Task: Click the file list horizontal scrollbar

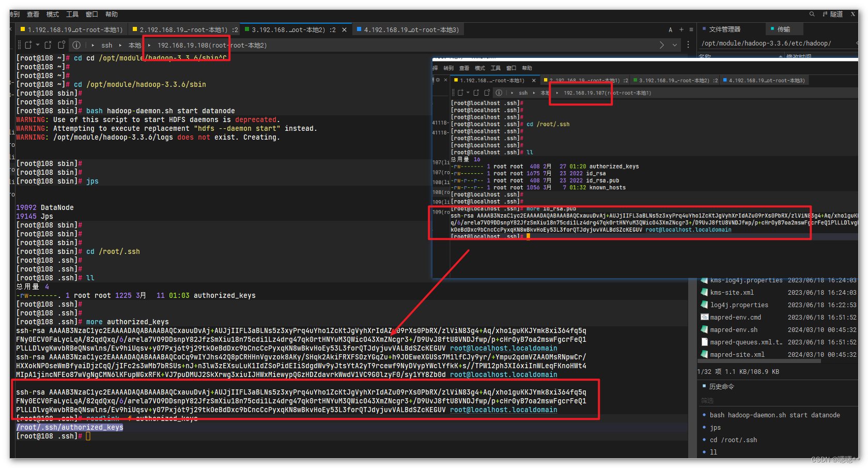Action: click(760, 362)
